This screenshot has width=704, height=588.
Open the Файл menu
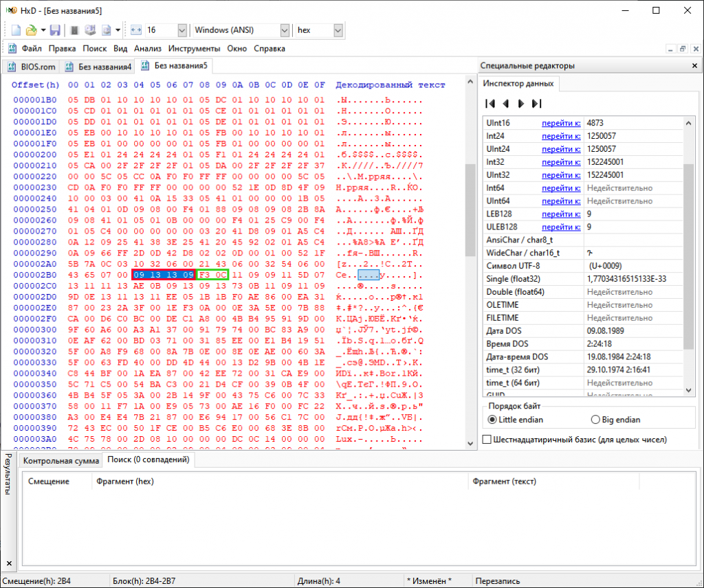[32, 49]
